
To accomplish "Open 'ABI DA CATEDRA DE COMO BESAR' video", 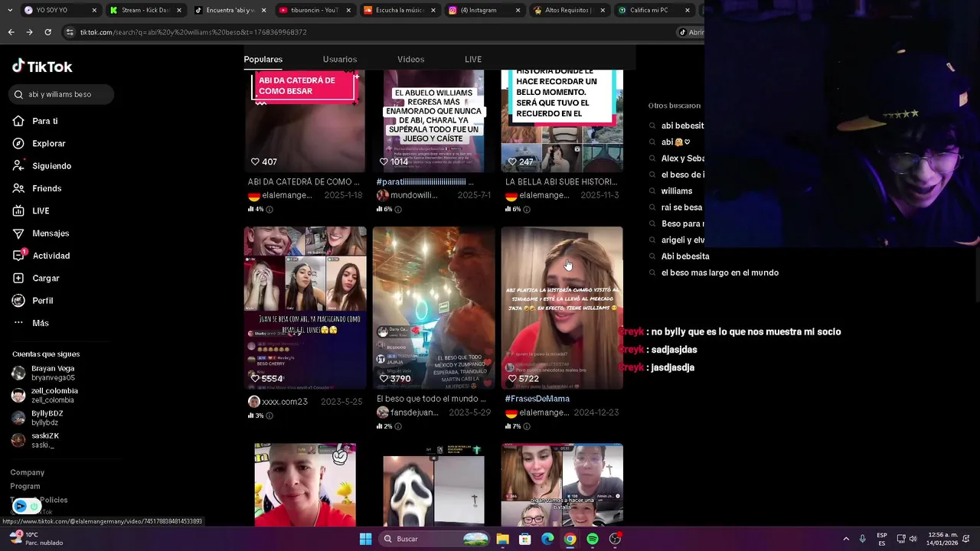I will [305, 121].
